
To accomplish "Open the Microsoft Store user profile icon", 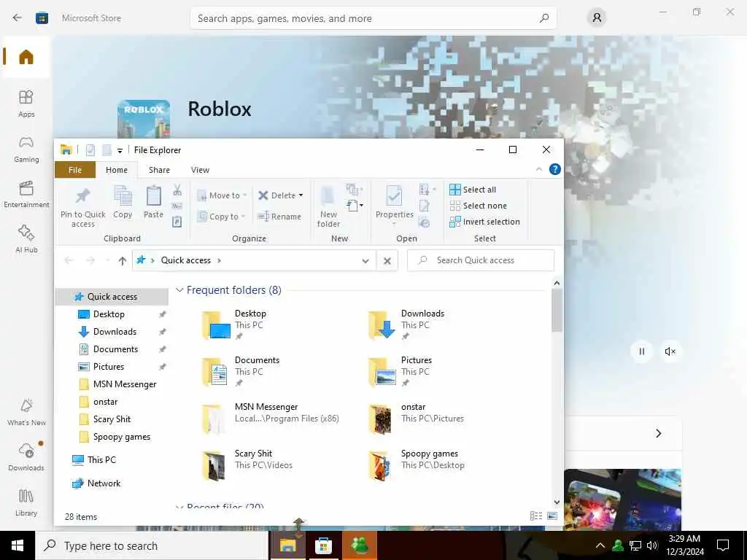I will coord(597,18).
